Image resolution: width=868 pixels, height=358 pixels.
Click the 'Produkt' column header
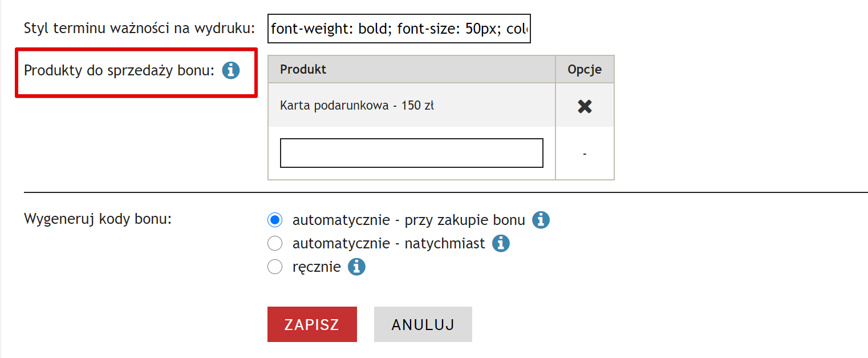[303, 70]
